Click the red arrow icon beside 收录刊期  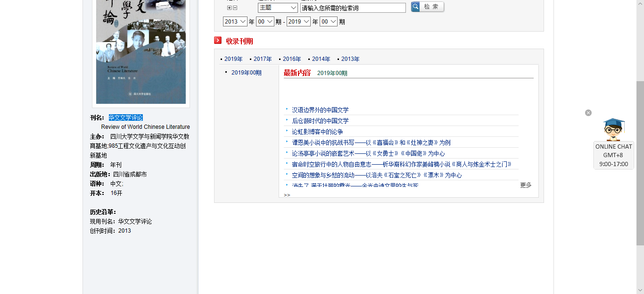pos(218,41)
